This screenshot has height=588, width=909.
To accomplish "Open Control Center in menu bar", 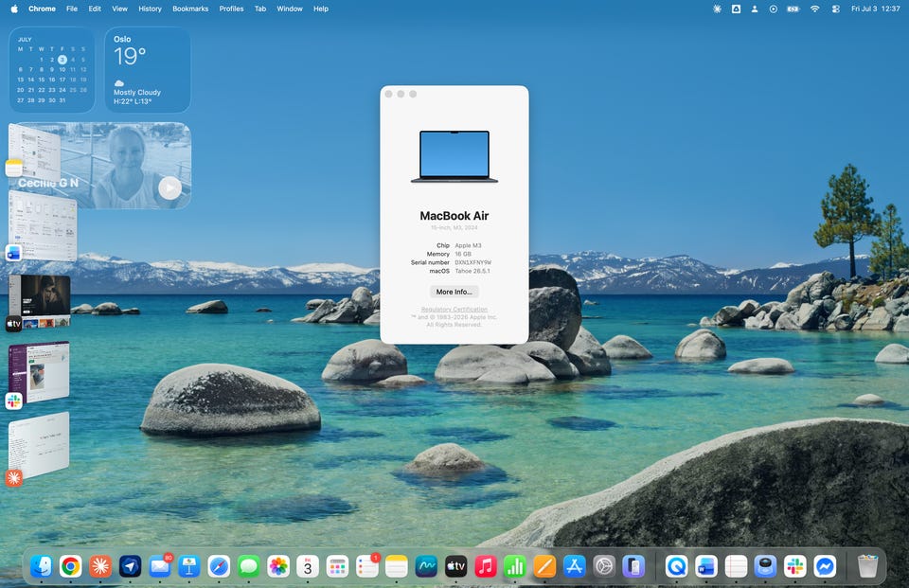I will click(835, 9).
